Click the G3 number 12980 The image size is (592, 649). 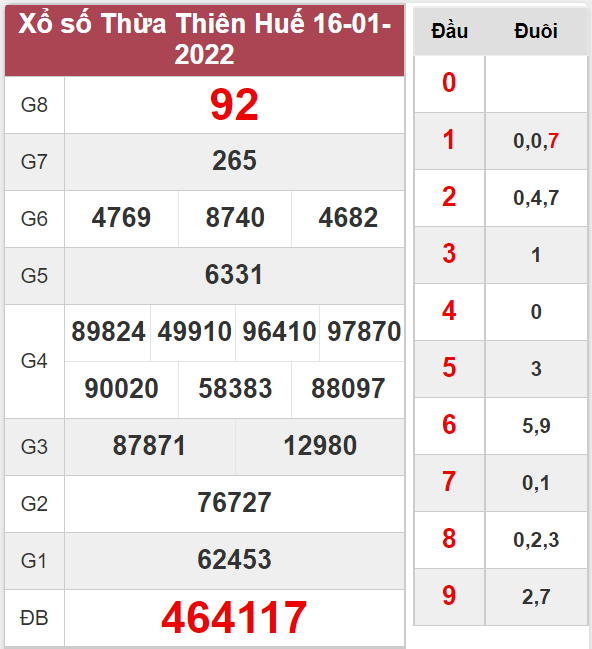coord(320,446)
